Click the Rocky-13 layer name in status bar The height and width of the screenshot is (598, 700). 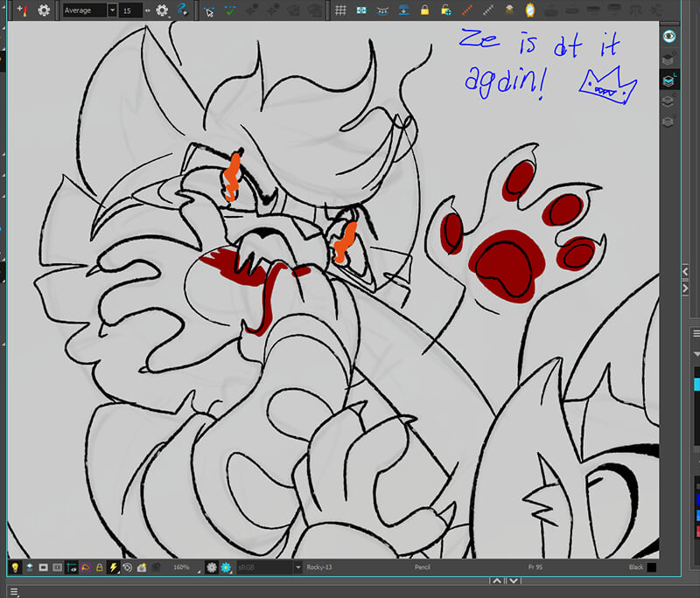pyautogui.click(x=319, y=567)
